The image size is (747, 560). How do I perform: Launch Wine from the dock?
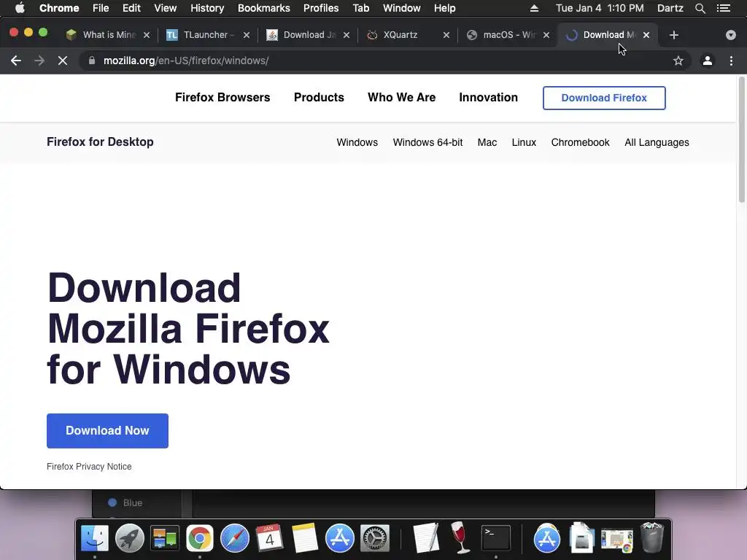460,537
